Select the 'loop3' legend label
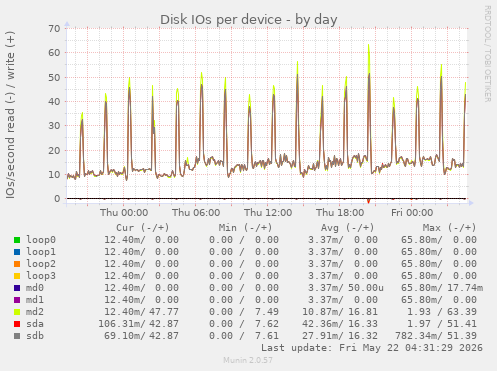Screen dimensions: 497x371 coord(41,276)
